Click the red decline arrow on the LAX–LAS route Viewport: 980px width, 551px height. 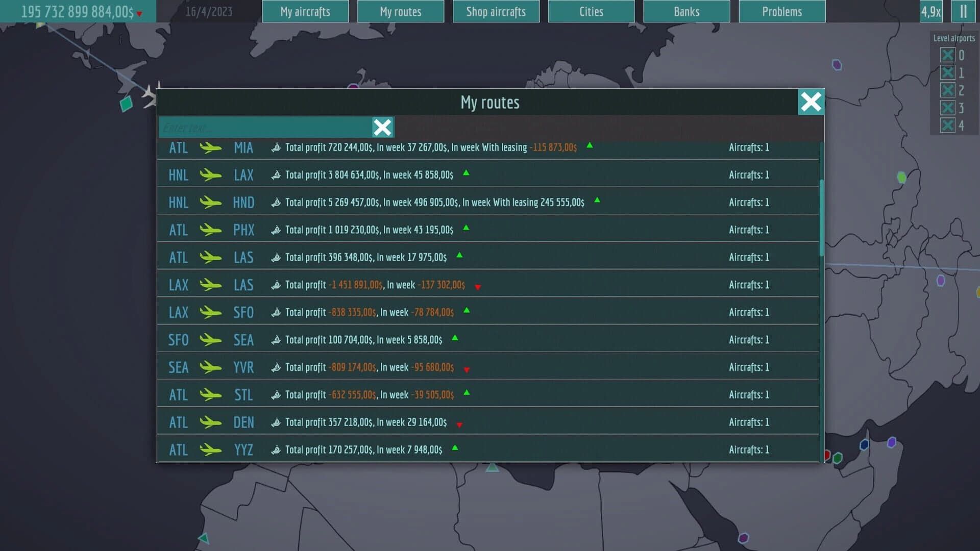tap(478, 286)
